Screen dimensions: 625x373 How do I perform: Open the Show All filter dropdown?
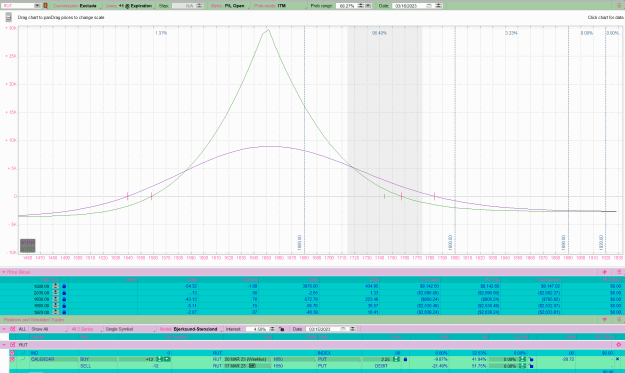[x=49, y=329]
